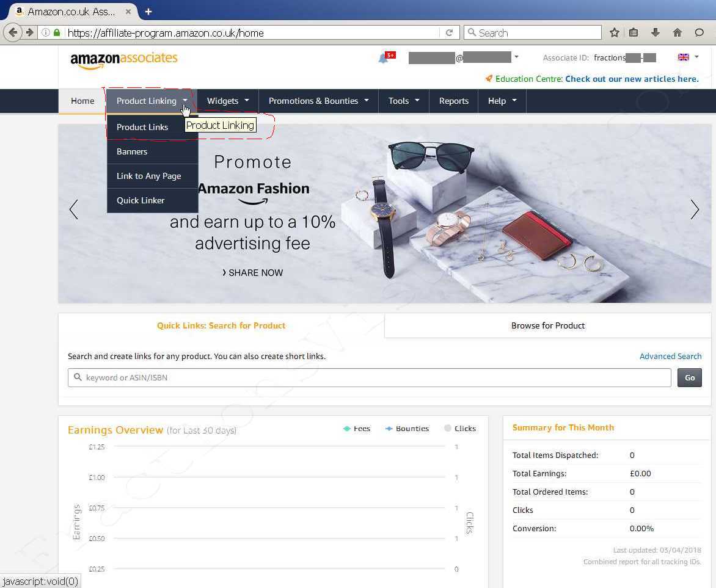The image size is (716, 588).
Task: Click the Amazon Associates logo
Action: [x=124, y=60]
